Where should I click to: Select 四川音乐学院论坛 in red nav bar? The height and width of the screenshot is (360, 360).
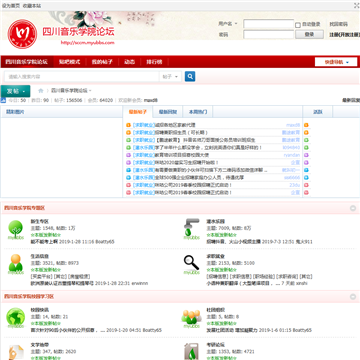[x=27, y=62]
